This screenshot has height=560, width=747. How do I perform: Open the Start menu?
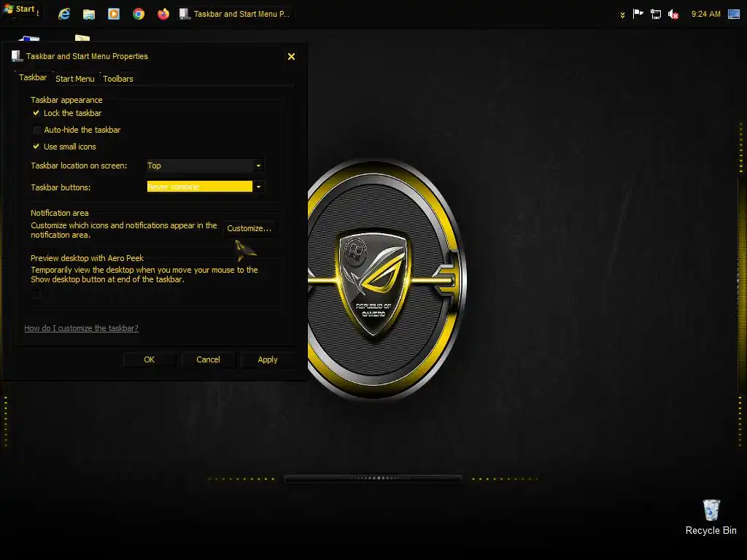tap(19, 9)
